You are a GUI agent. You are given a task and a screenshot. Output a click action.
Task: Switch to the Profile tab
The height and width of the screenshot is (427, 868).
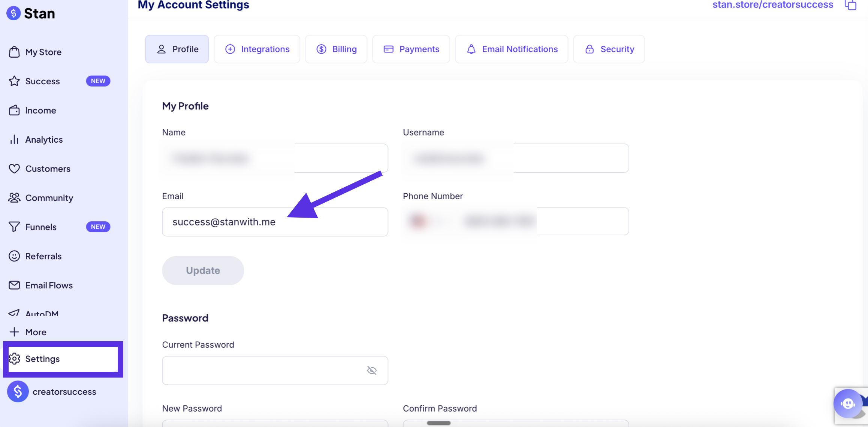(177, 49)
